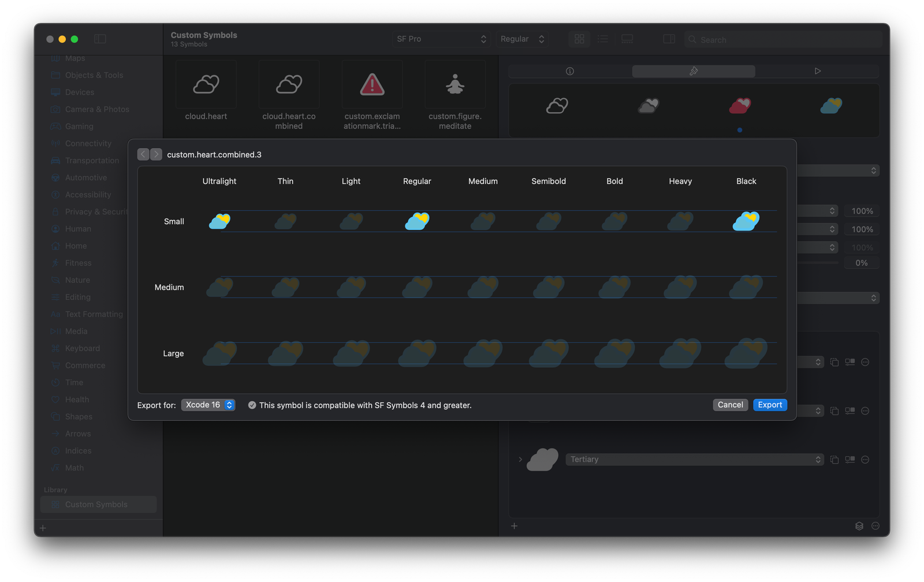Go to previous symbol in export dialog

tap(143, 154)
